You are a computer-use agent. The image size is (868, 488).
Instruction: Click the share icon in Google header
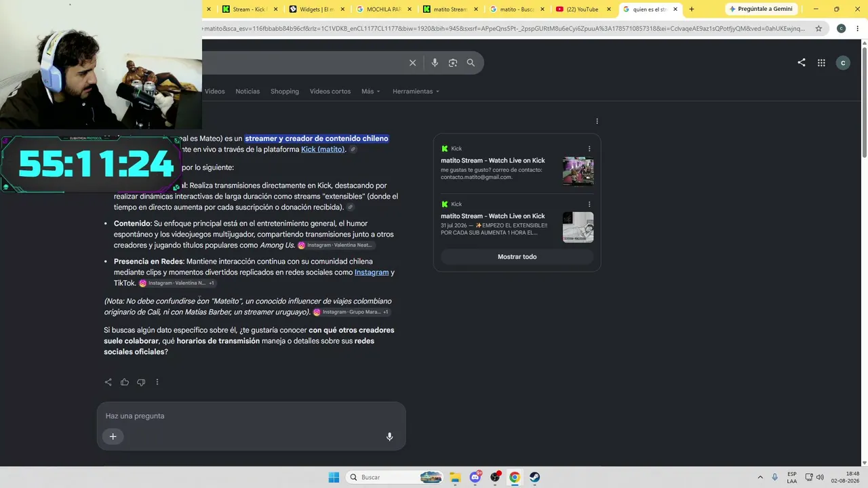click(x=802, y=62)
